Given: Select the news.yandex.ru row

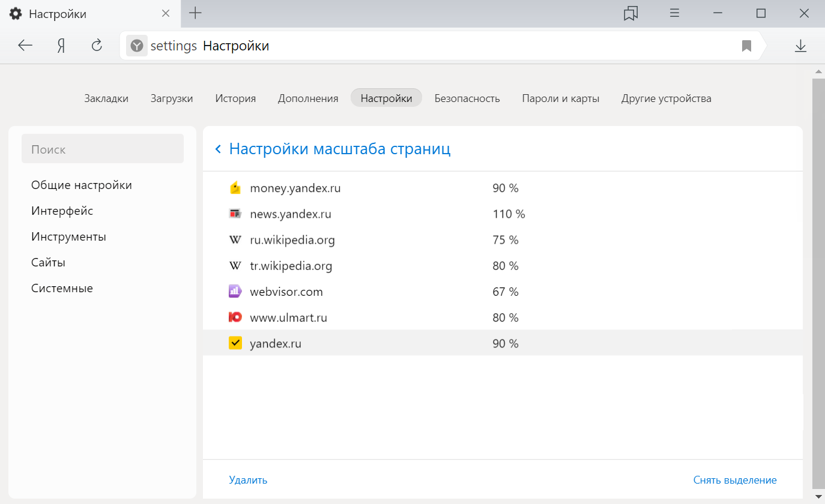Looking at the screenshot, I should coord(503,214).
